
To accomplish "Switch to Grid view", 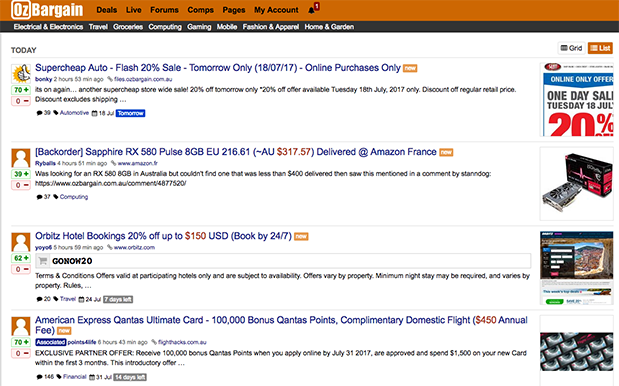I will point(571,48).
